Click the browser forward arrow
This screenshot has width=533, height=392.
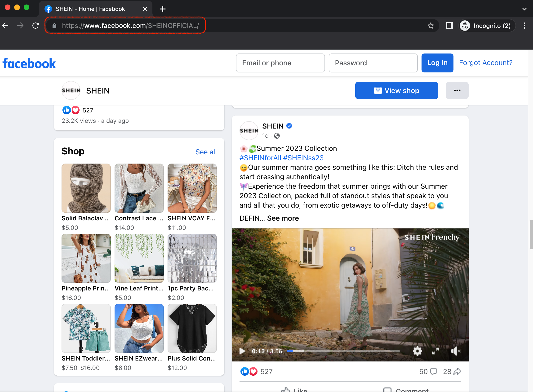coord(20,25)
